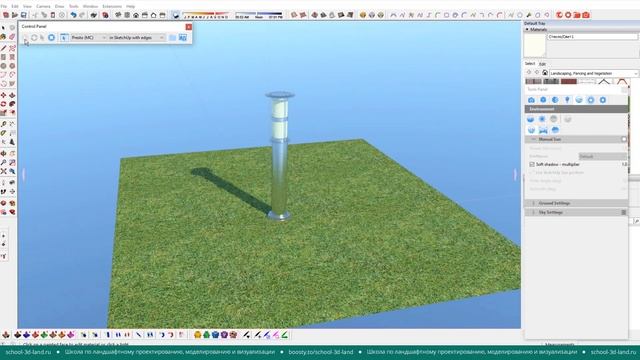Open the Camera menu
The height and width of the screenshot is (360, 640).
point(43,7)
